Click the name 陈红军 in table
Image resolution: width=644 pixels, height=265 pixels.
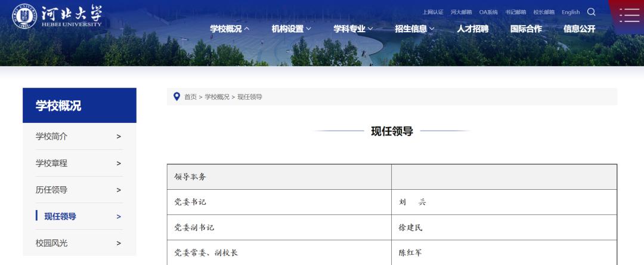tap(410, 252)
